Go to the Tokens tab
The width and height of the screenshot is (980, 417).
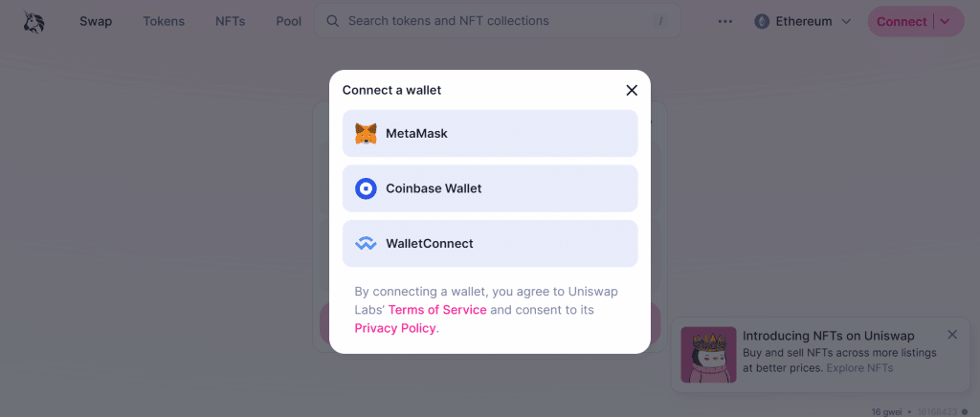(x=164, y=21)
